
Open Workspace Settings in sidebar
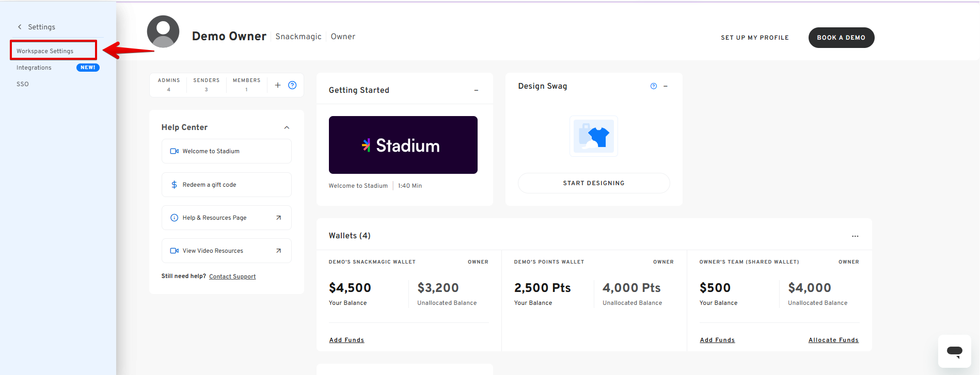click(x=45, y=51)
